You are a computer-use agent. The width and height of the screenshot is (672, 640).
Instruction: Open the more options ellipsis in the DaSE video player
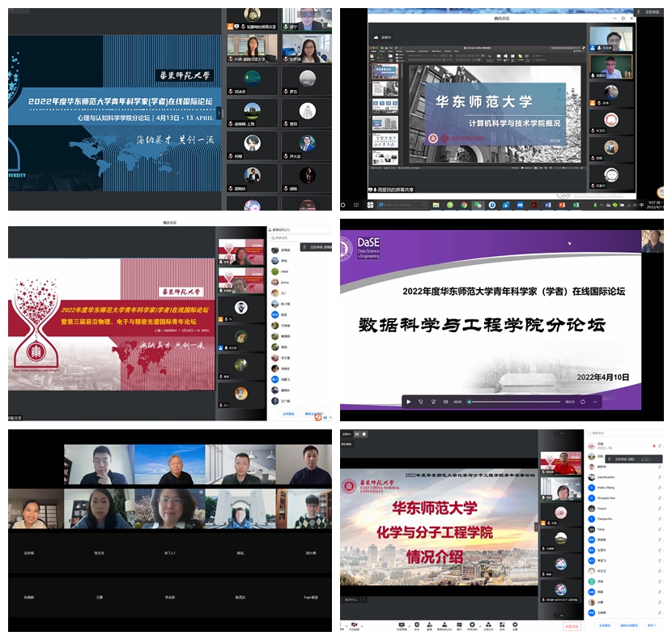[595, 402]
